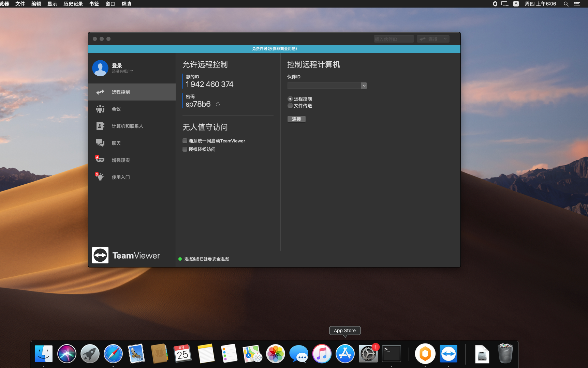Refresh the random password icon
Screen dimensions: 588x368
pos(218,104)
